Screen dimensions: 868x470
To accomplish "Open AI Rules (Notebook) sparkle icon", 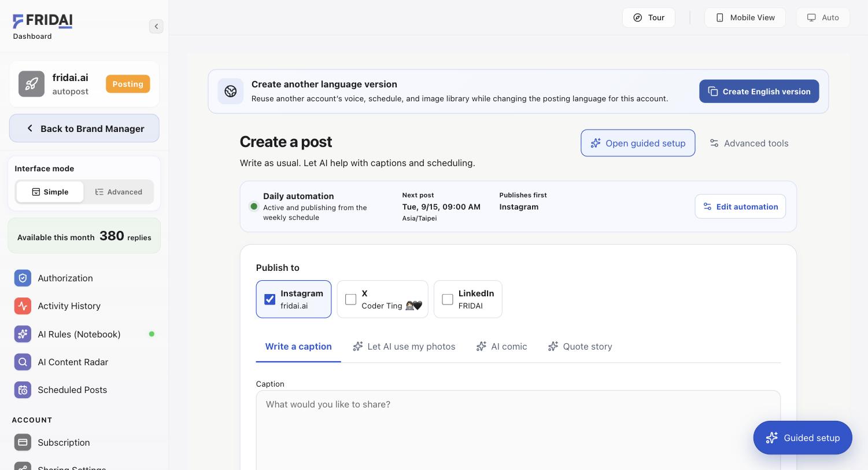I will [x=23, y=334].
